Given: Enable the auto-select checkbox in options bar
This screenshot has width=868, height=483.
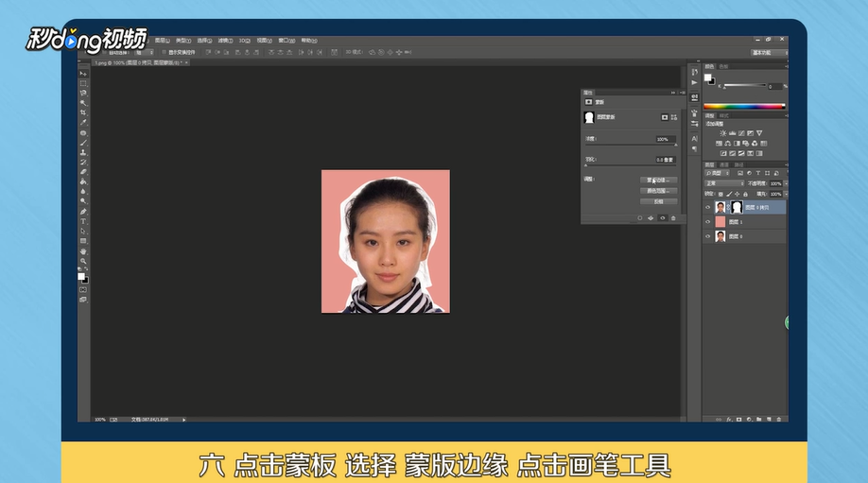Looking at the screenshot, I should (x=103, y=53).
